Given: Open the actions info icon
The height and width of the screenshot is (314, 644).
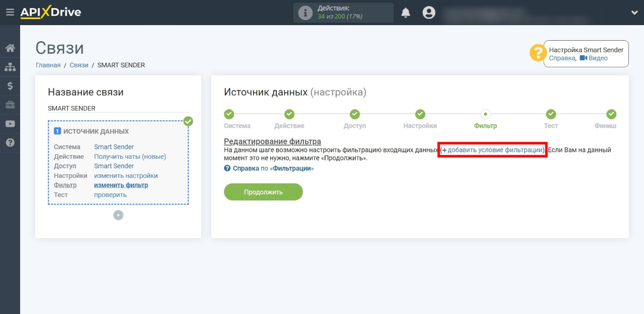Looking at the screenshot, I should (x=305, y=13).
